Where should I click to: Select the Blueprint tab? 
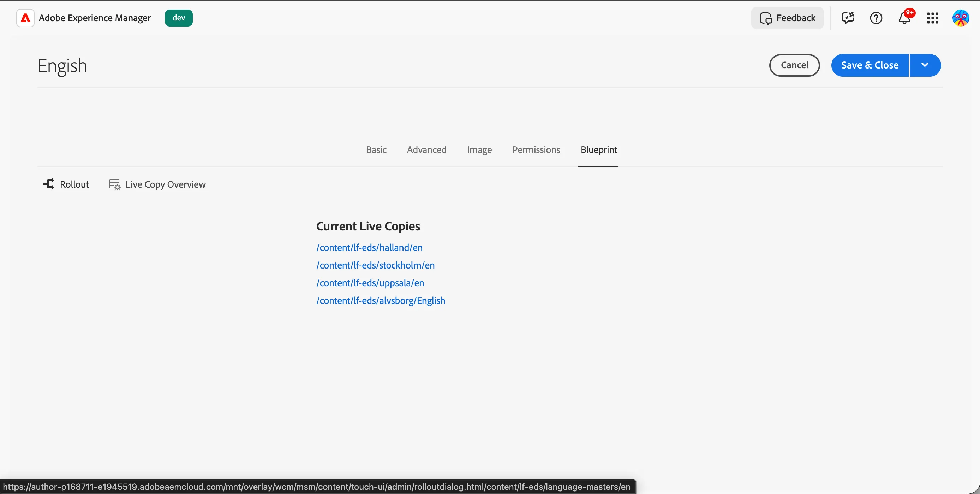pyautogui.click(x=598, y=150)
